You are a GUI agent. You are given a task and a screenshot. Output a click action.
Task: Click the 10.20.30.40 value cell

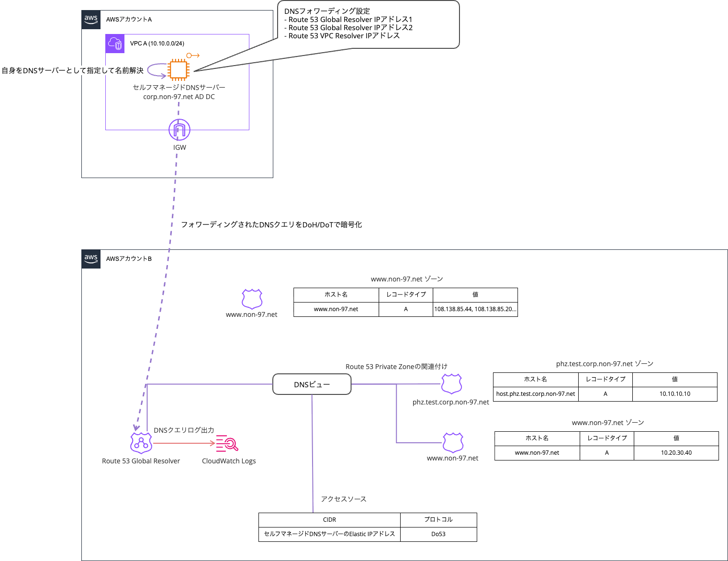coord(675,452)
